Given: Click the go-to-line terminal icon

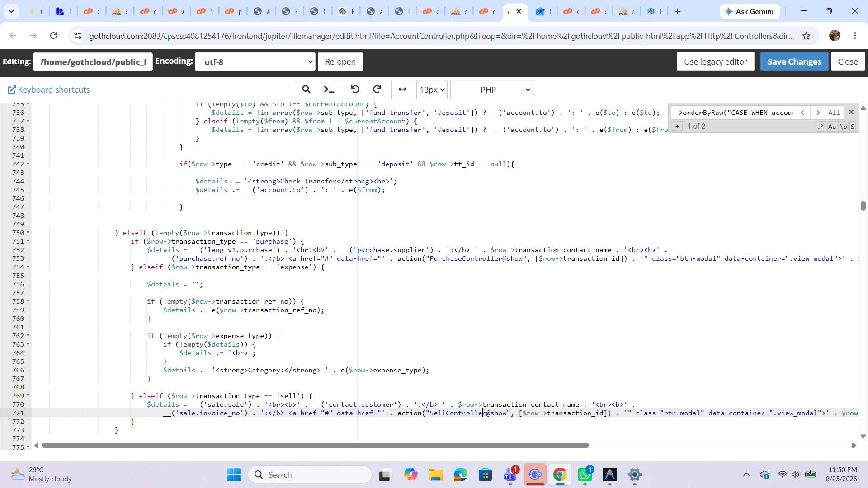Looking at the screenshot, I should [329, 89].
